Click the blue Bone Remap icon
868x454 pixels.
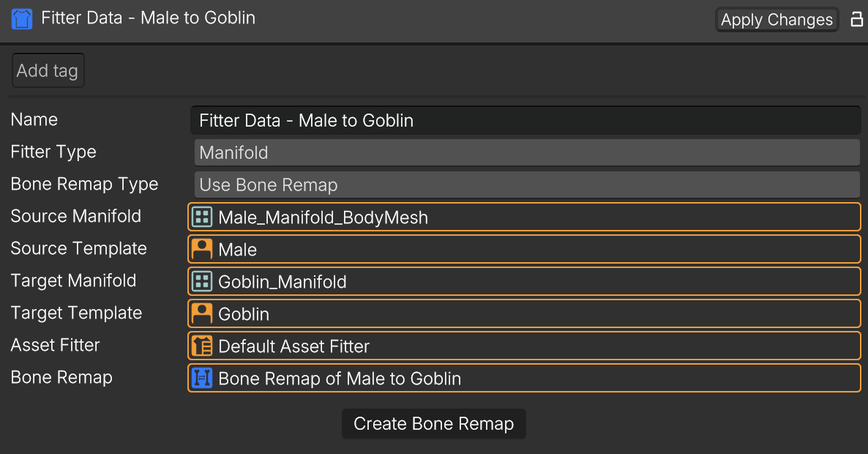tap(202, 378)
